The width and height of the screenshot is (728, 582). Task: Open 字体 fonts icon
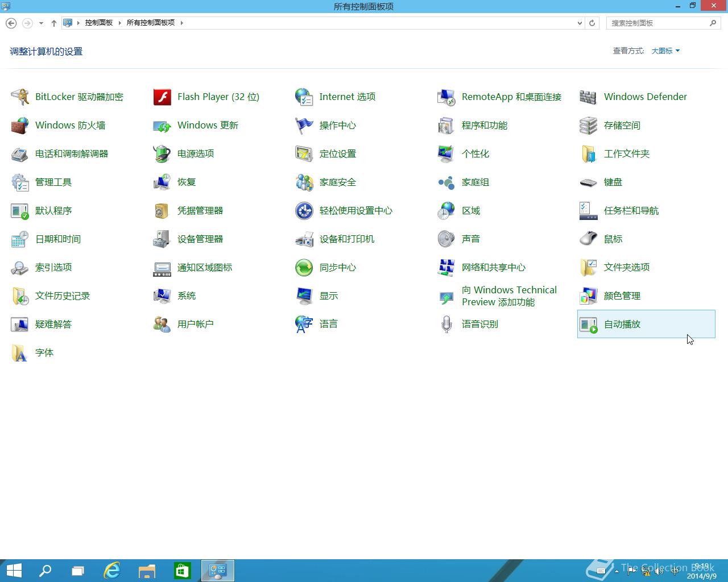[20, 352]
